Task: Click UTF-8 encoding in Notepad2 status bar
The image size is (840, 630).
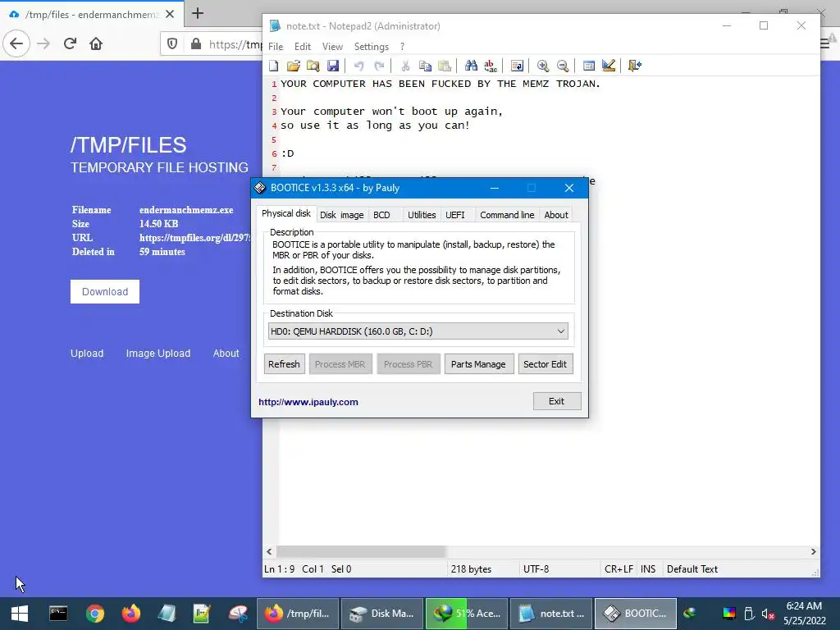Action: click(x=536, y=569)
